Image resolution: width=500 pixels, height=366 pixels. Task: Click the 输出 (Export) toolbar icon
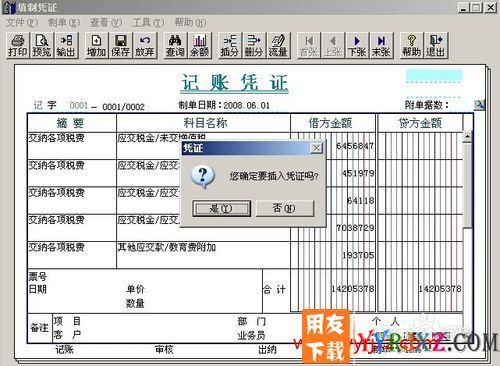point(66,45)
